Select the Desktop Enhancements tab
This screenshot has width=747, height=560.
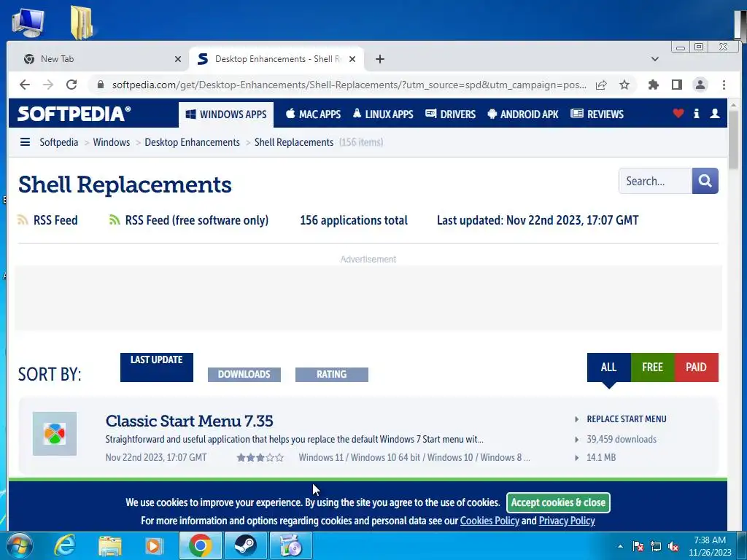pos(276,59)
